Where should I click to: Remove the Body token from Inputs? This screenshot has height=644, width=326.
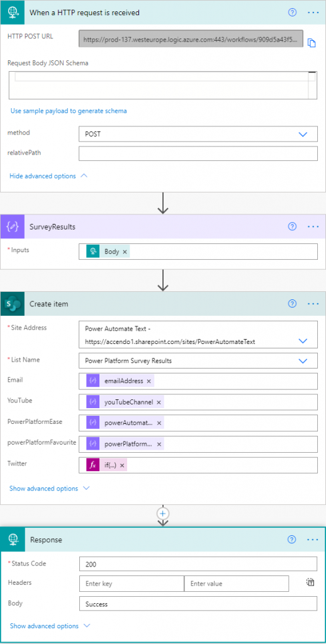tap(125, 252)
